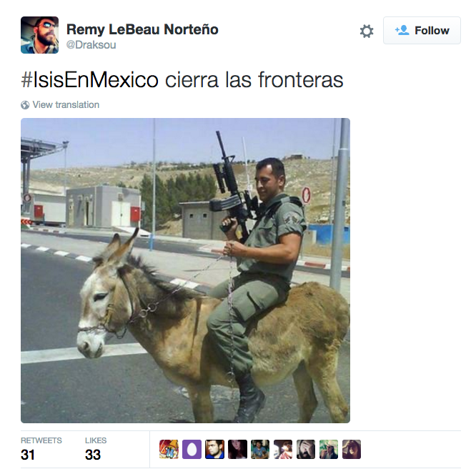This screenshot has height=469, width=476.
Task: Open Remy LeBeau Norteño's profile picture
Action: [x=39, y=35]
